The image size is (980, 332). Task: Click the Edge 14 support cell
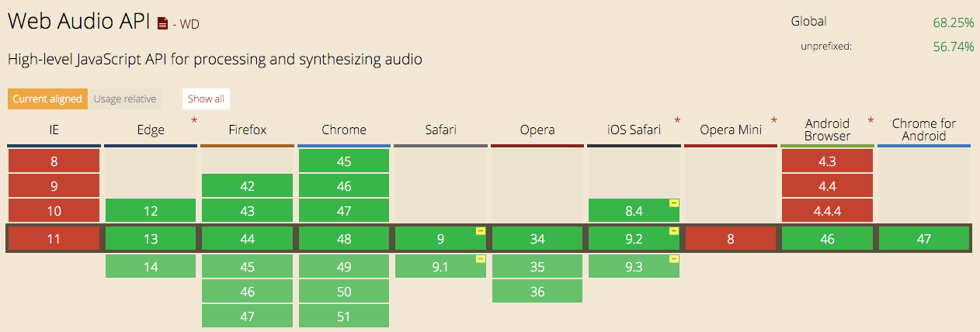tap(151, 267)
